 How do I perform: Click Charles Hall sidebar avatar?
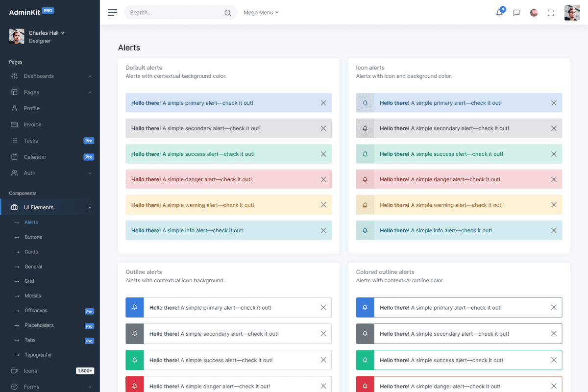(17, 36)
